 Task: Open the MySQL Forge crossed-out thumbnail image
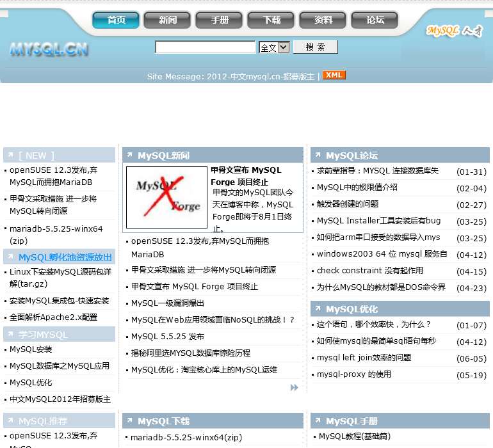click(166, 197)
